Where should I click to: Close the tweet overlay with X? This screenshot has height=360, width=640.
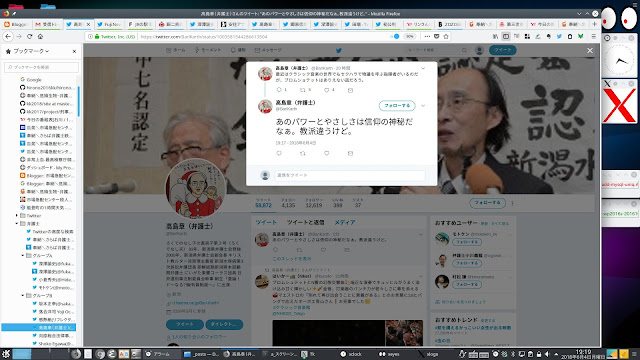pos(590,51)
